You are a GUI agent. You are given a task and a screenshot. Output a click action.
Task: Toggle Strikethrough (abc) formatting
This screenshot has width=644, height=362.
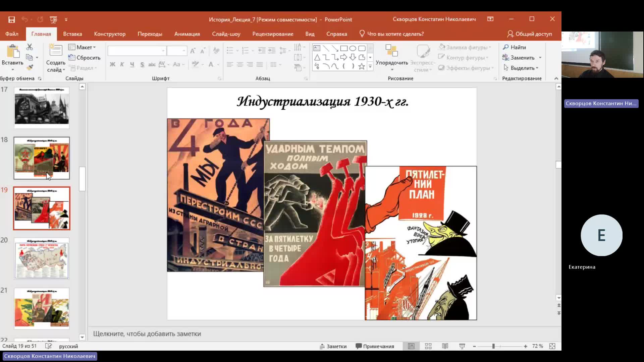coord(152,64)
